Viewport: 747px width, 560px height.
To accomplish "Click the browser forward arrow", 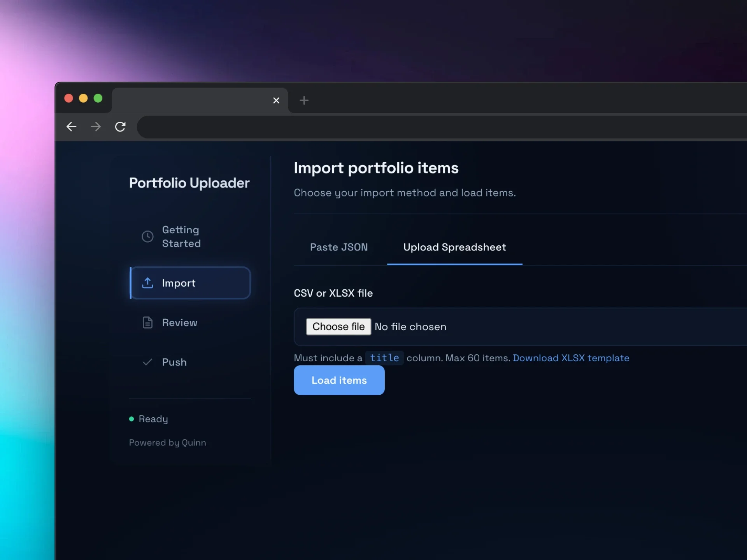I will pos(96,127).
